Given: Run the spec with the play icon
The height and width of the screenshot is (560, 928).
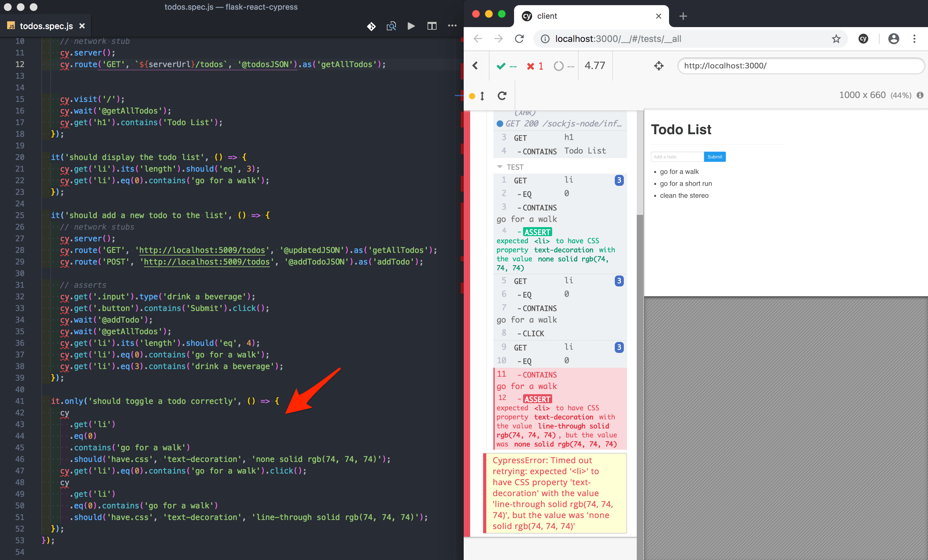Looking at the screenshot, I should (411, 26).
